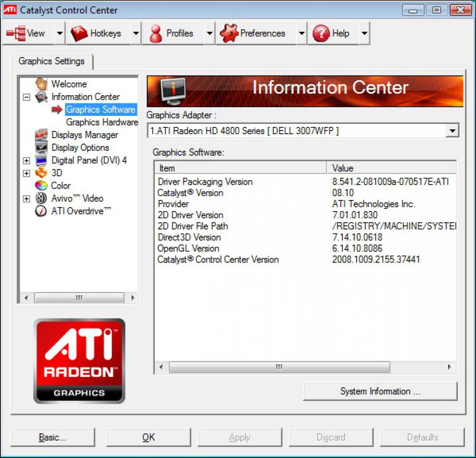Viewport: 476px width, 458px height.
Task: Select the Direct3D Version row
Action: coord(306,237)
